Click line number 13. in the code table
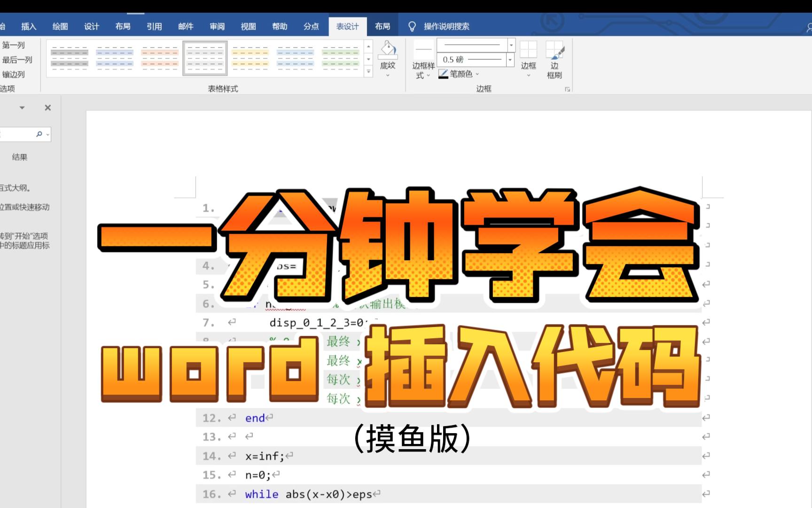The image size is (812, 508). click(211, 437)
